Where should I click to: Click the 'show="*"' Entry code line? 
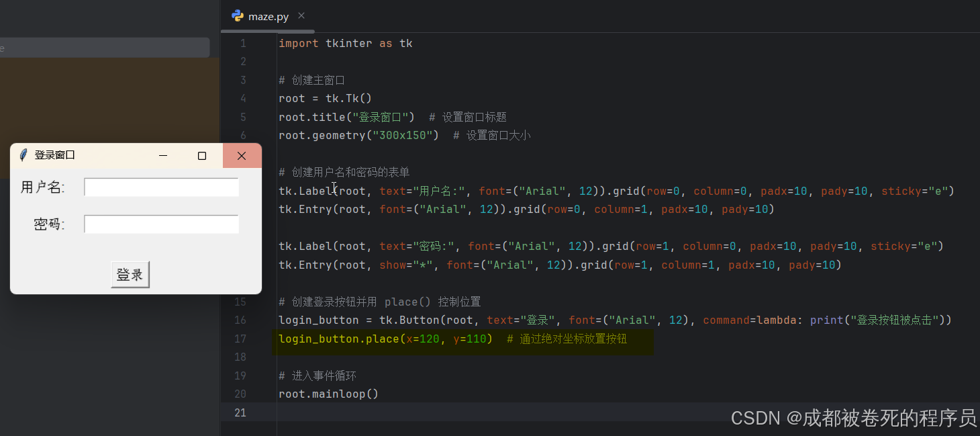[x=560, y=265]
